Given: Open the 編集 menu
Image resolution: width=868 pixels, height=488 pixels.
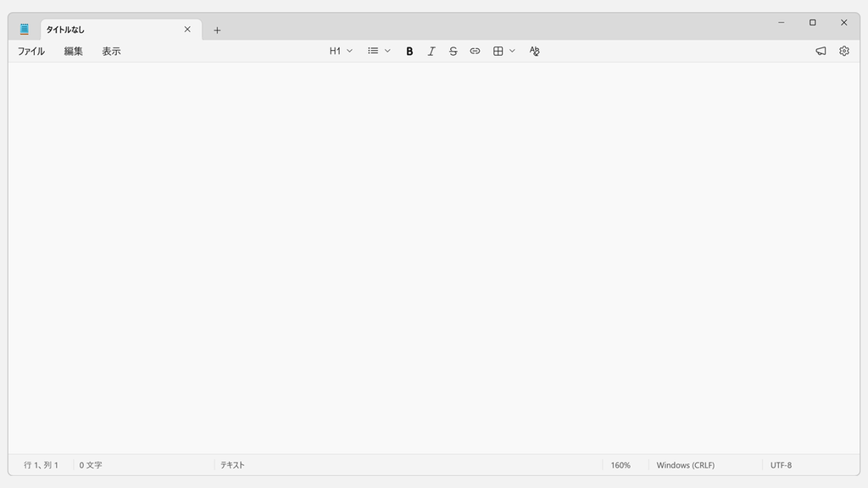Looking at the screenshot, I should pos(73,51).
